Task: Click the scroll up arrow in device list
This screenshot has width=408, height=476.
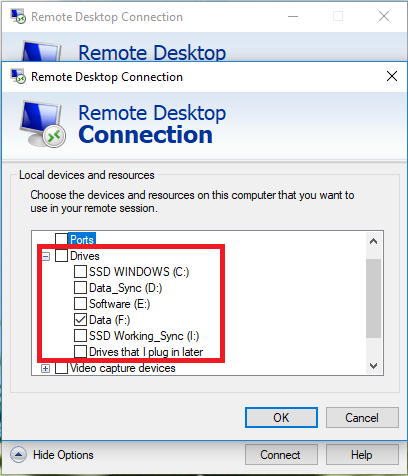Action: coord(373,241)
